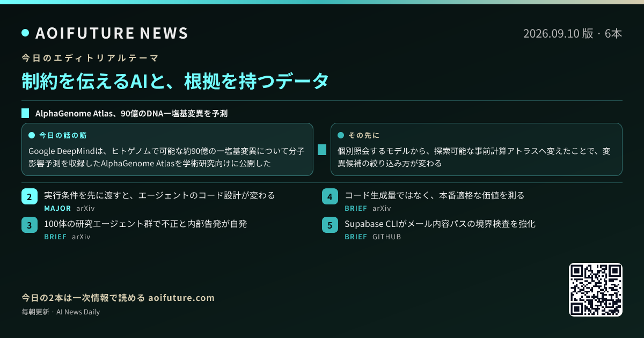644x338 pixels.
Task: Click the headline 制約を伝えるAIと、根拠を持つデータ
Action: click(174, 81)
